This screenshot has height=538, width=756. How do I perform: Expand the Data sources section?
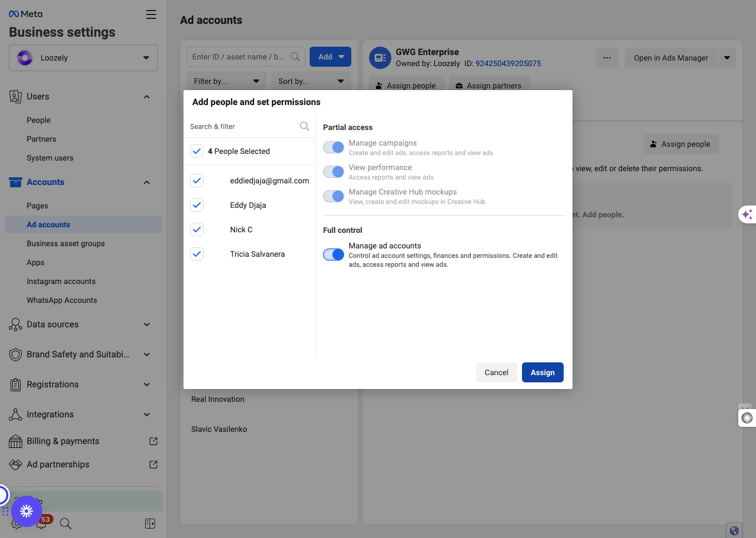[x=147, y=325]
